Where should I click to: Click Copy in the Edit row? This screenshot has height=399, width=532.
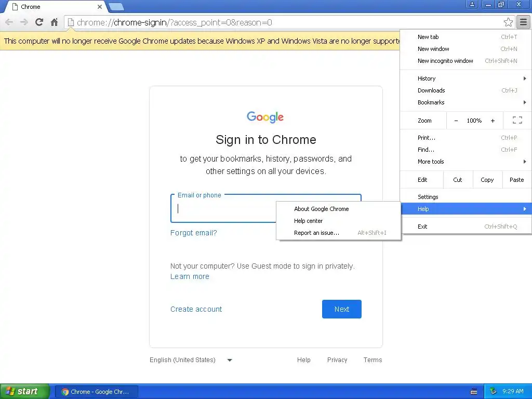tap(487, 180)
